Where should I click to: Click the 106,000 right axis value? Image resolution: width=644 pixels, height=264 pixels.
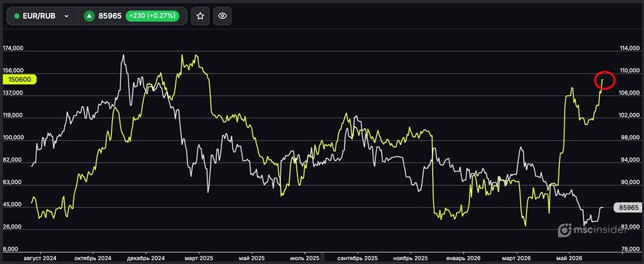(x=629, y=93)
